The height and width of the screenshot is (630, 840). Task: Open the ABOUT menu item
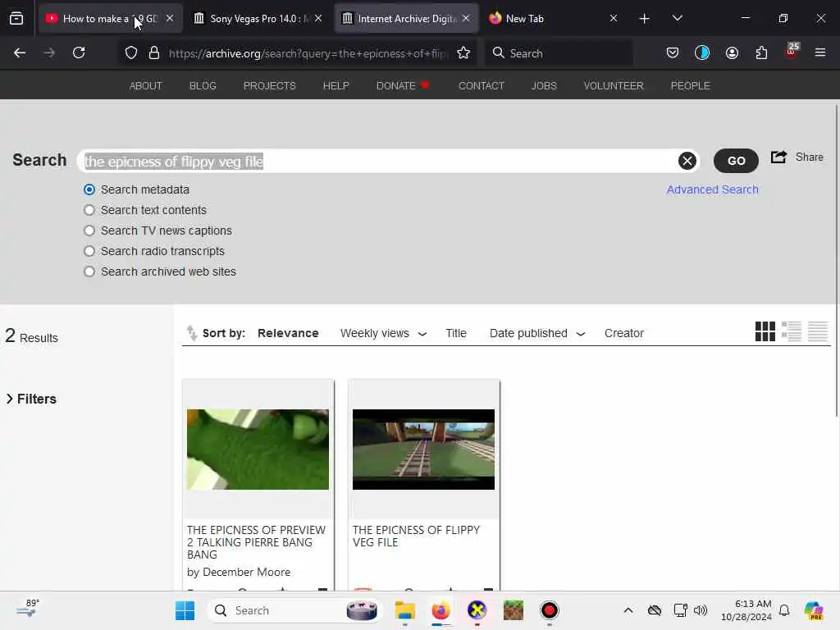click(146, 85)
